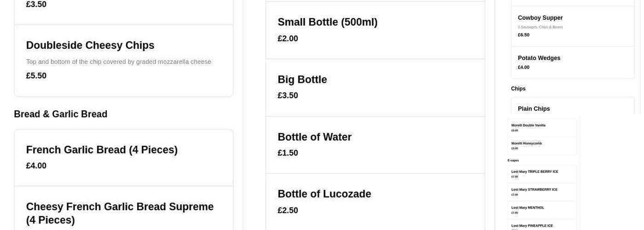Viewport: 644px width, 230px height.
Task: Add Small Bottle (500ml) drink
Action: coord(375,30)
